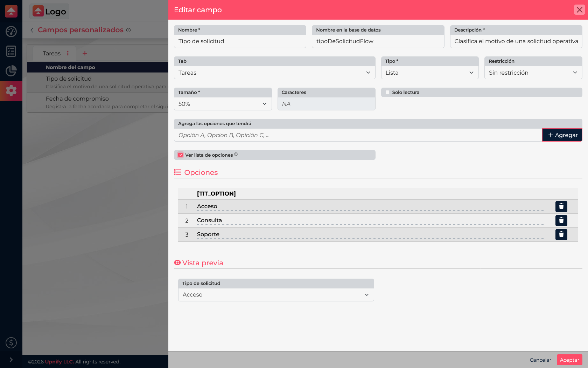Screen dimensions: 588x368
Task: Open three-dot menu on Tareas tab
Action: tap(68, 53)
